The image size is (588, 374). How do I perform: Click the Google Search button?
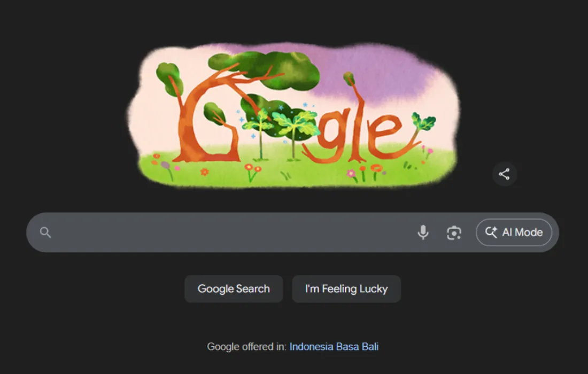coord(234,289)
